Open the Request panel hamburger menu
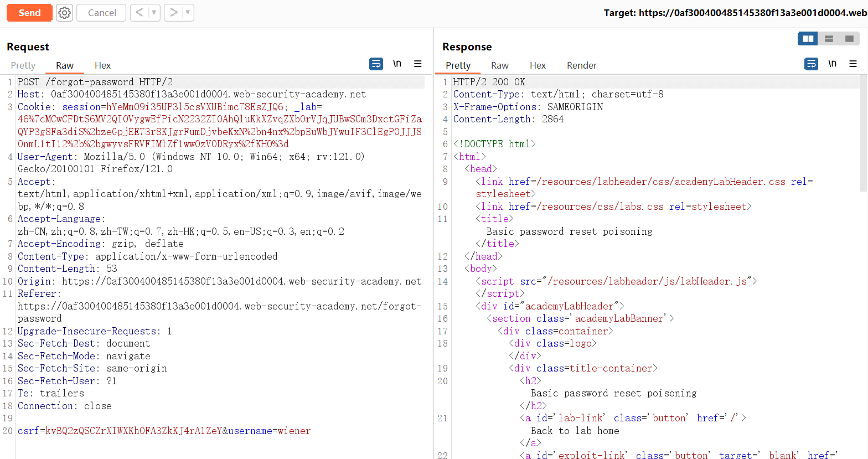Image resolution: width=868 pixels, height=459 pixels. (x=418, y=64)
